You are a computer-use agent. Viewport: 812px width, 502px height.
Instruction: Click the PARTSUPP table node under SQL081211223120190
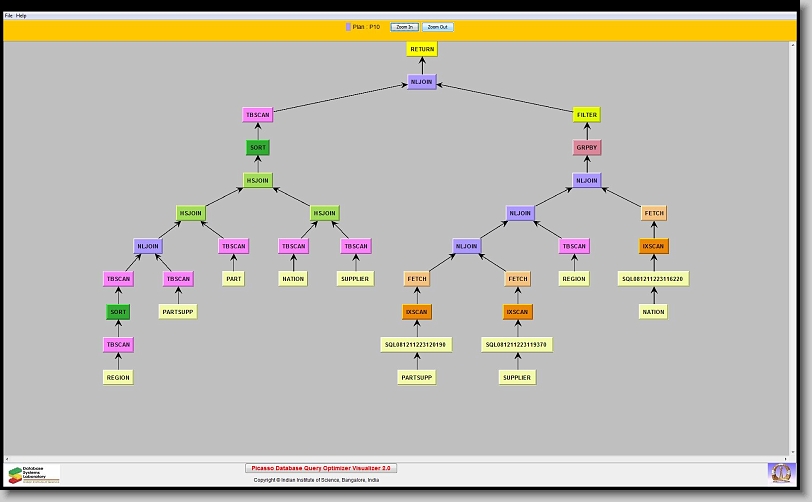pos(416,377)
